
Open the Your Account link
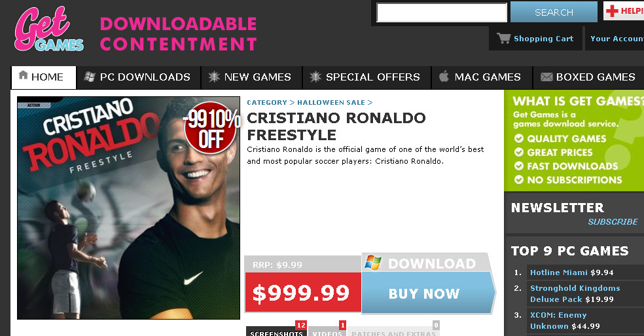click(x=617, y=38)
